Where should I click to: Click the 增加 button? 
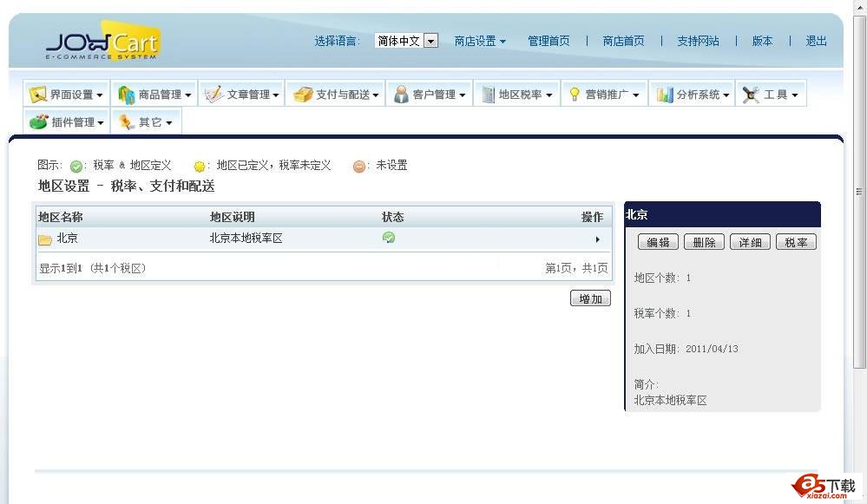pyautogui.click(x=590, y=298)
